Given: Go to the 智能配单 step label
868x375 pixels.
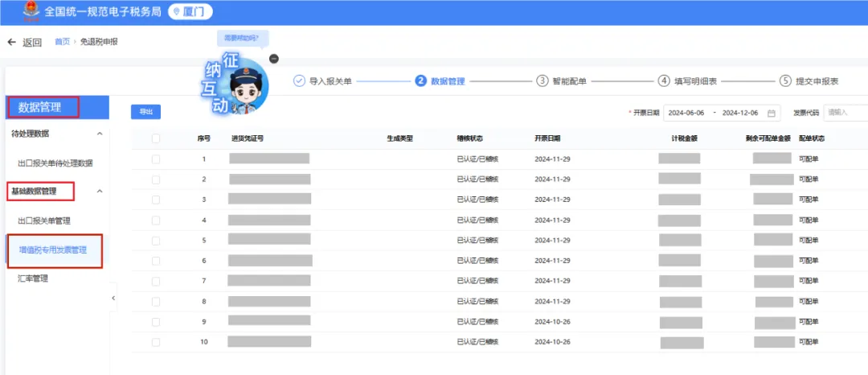Looking at the screenshot, I should [x=569, y=81].
